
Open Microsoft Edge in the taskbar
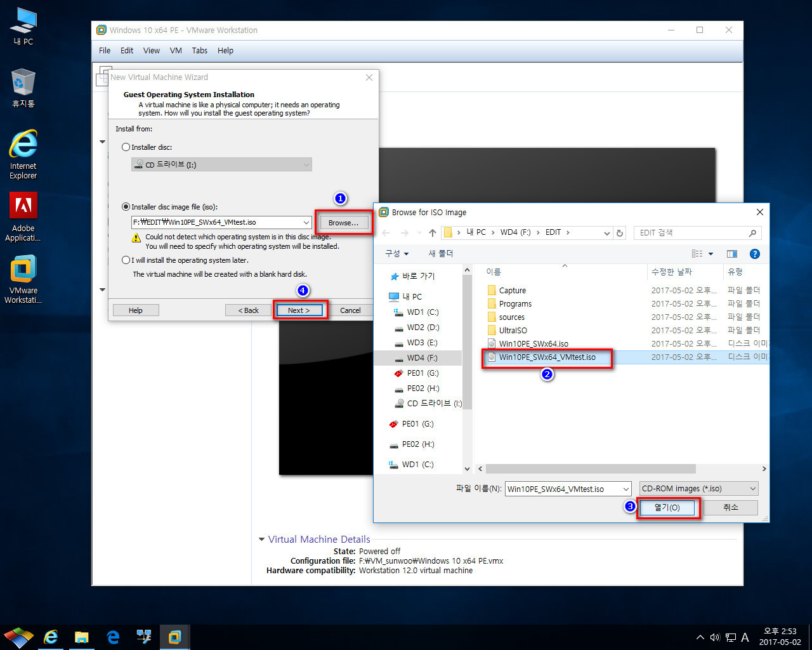(x=113, y=637)
